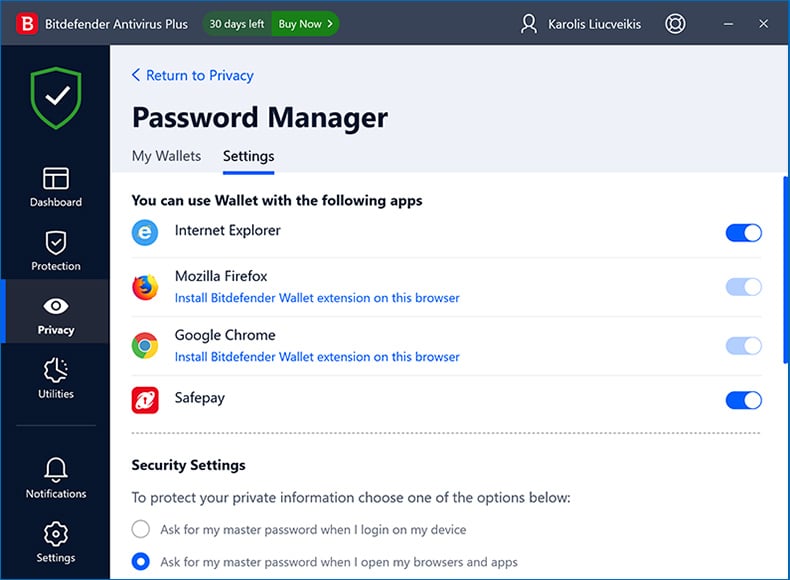Click the Safepay app icon
This screenshot has height=580, width=790.
[x=145, y=400]
